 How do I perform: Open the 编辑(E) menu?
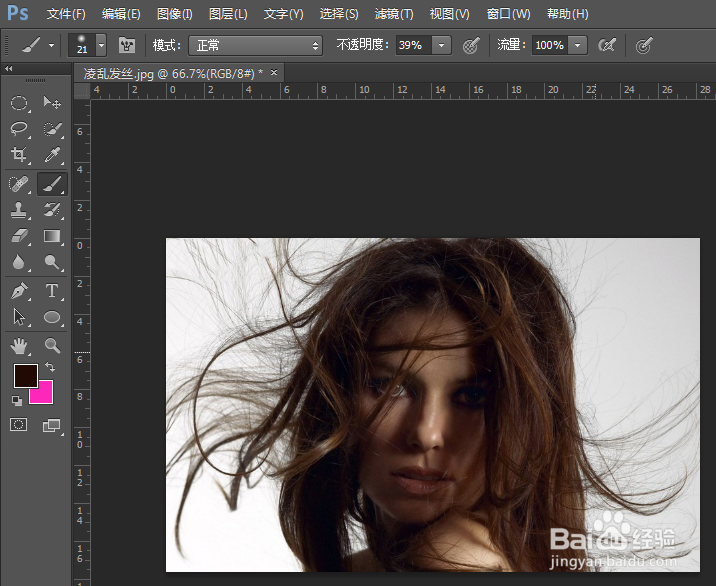121,14
